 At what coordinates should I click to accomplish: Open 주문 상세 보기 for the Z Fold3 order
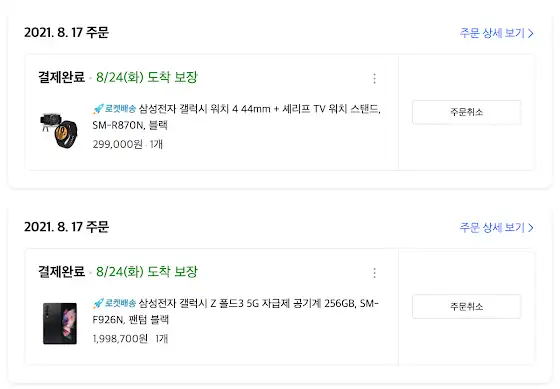[x=496, y=228]
